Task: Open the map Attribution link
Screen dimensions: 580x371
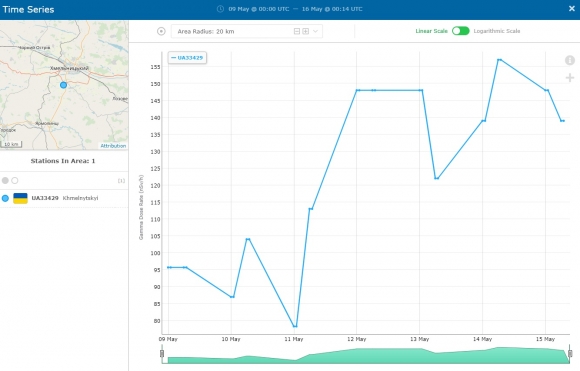Action: click(x=113, y=146)
